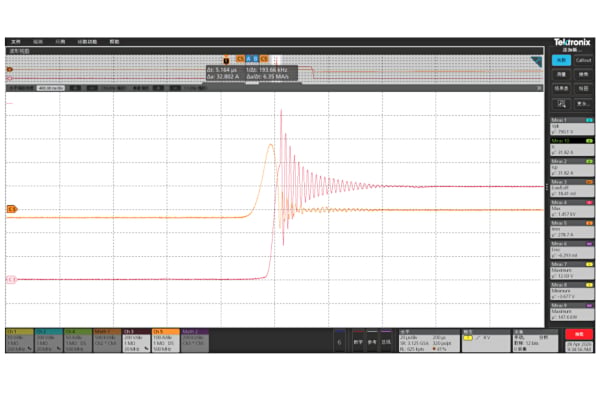The image size is (600, 400).
Task: Open the second menu bar item (编辑)
Action: click(38, 42)
